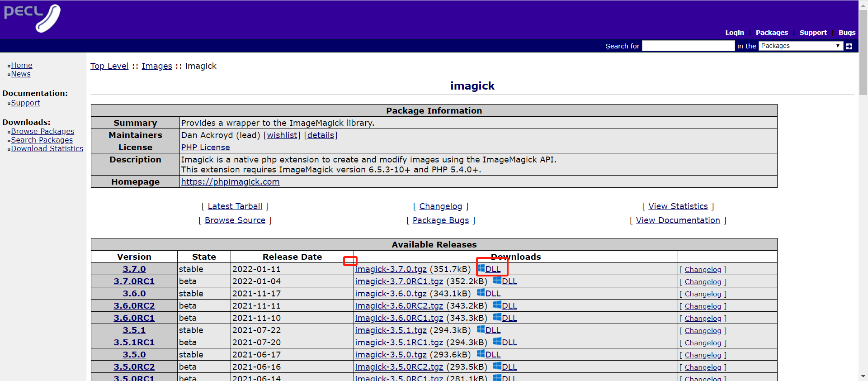Open the maintainer wishlist link
Screen dimensions: 868x381
point(282,135)
